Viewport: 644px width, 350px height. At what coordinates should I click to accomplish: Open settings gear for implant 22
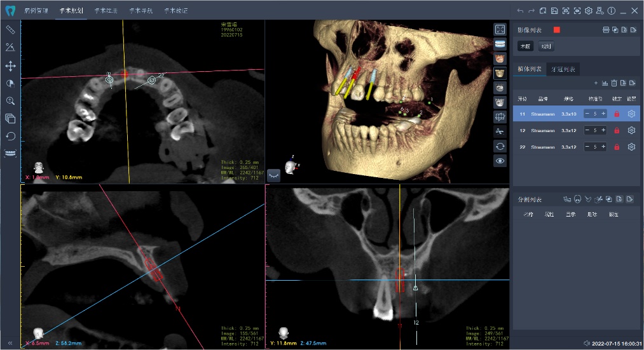(632, 147)
